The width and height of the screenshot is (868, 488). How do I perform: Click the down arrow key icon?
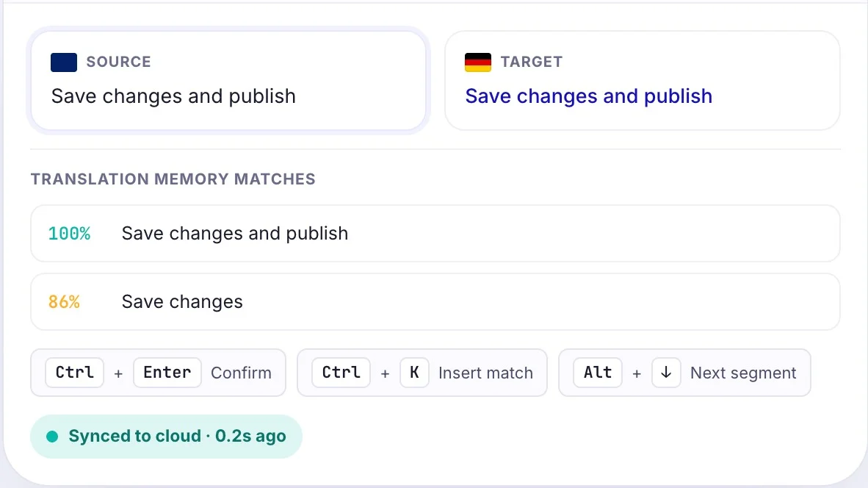(x=666, y=372)
